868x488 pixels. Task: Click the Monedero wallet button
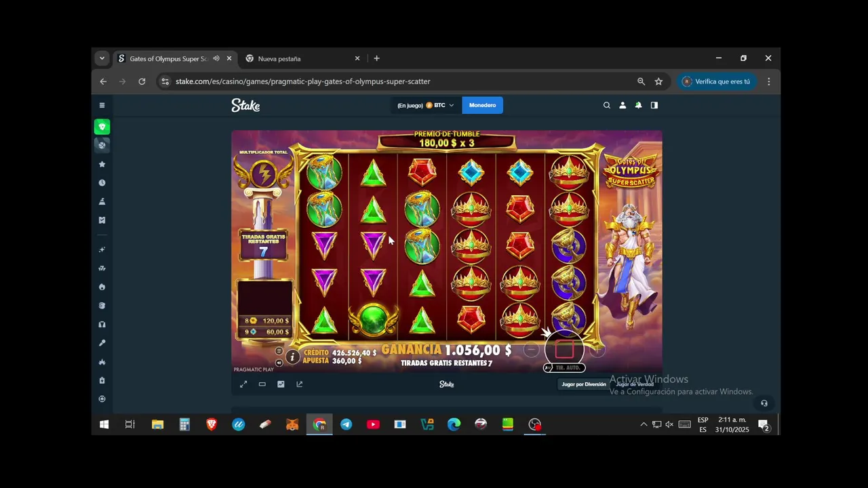(483, 105)
